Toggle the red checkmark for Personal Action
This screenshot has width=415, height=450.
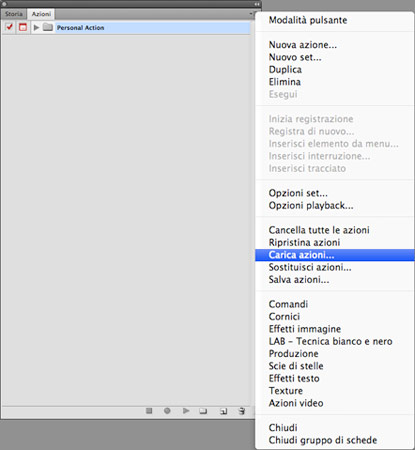click(x=9, y=27)
